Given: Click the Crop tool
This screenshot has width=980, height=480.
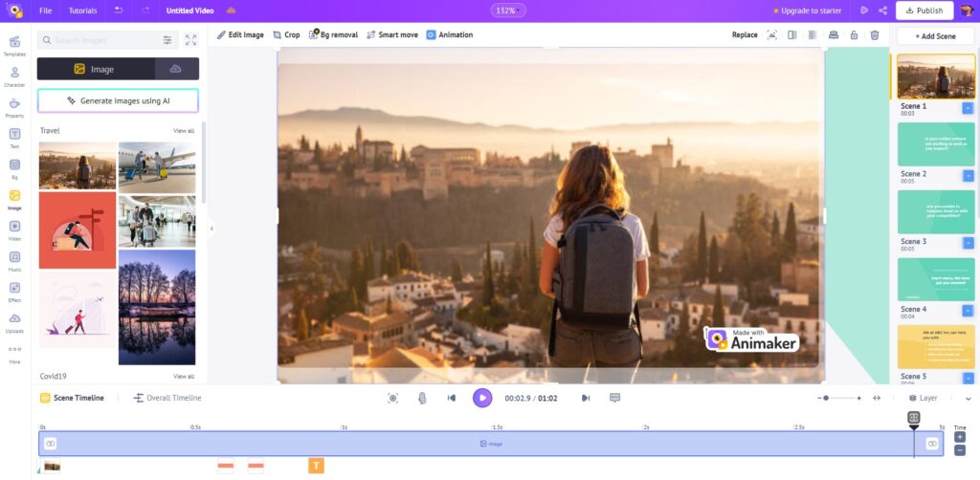Looking at the screenshot, I should point(287,35).
